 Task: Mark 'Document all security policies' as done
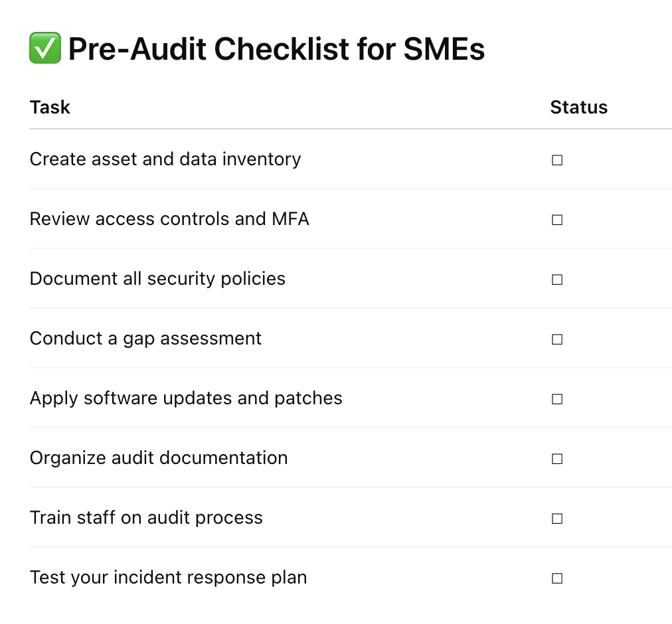556,279
